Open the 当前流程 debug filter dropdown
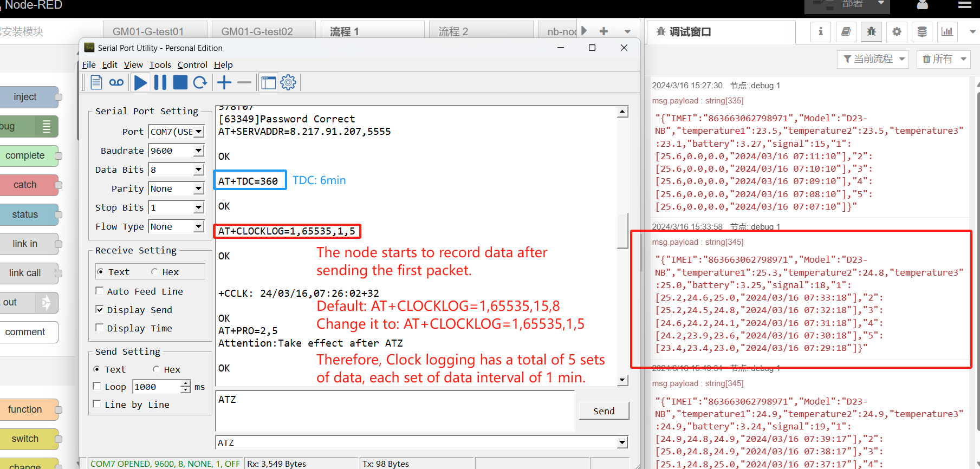Viewport: 980px width, 469px height. (873, 59)
